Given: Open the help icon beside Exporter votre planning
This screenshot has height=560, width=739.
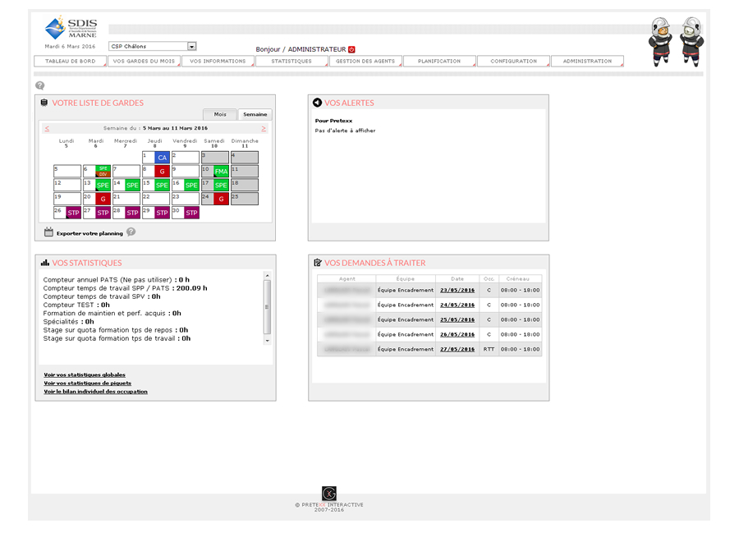Looking at the screenshot, I should [131, 232].
